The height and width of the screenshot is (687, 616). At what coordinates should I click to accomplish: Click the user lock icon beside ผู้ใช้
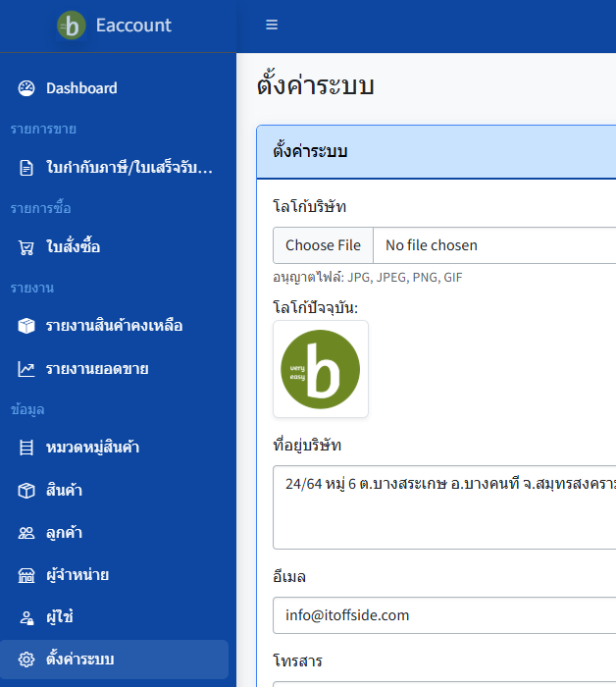pyautogui.click(x=26, y=617)
